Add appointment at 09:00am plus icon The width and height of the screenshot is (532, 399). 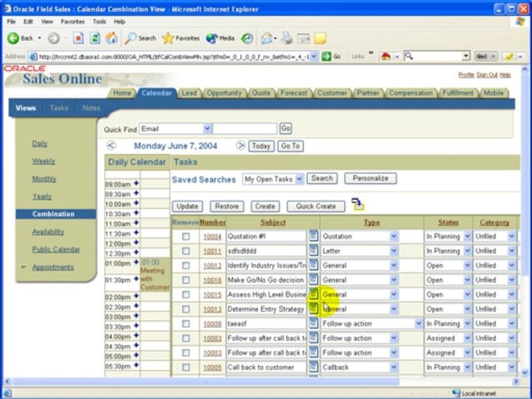point(136,183)
